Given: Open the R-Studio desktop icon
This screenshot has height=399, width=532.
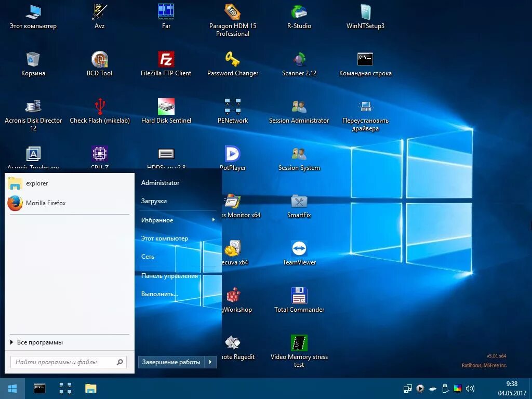Looking at the screenshot, I should 299,16.
